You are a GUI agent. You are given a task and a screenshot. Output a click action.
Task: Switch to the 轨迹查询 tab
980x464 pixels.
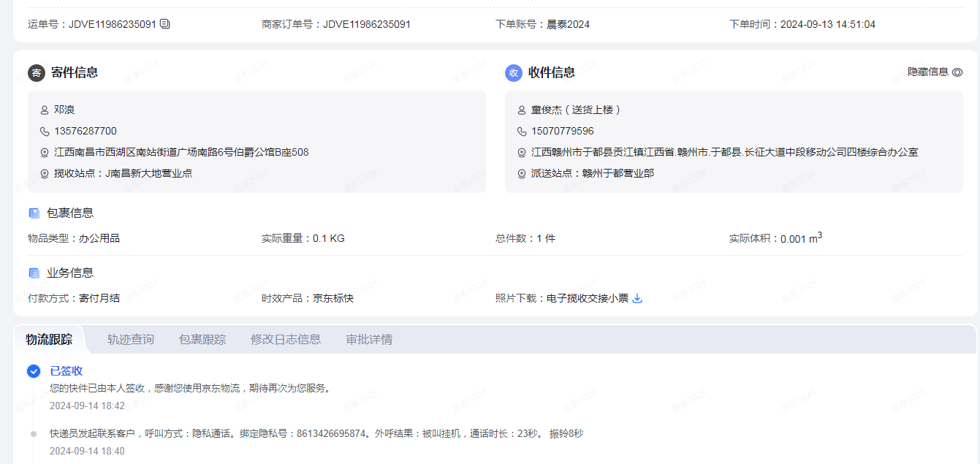(x=131, y=339)
